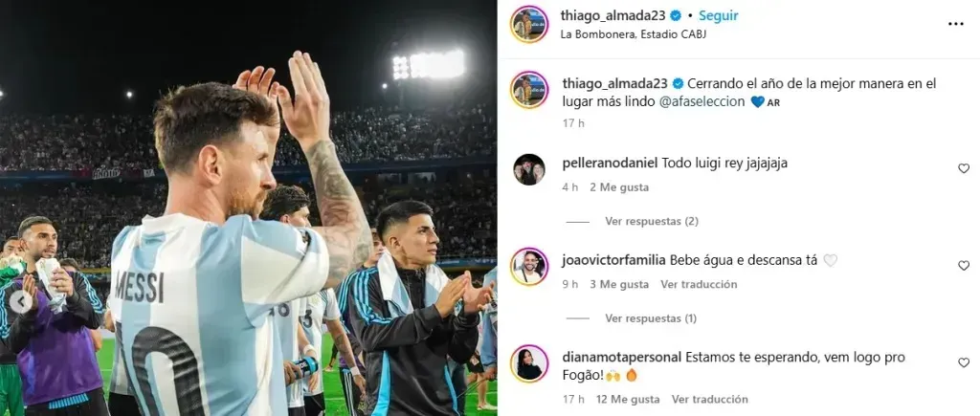Click the verified badge in the header
980x416 pixels.
[x=676, y=15]
